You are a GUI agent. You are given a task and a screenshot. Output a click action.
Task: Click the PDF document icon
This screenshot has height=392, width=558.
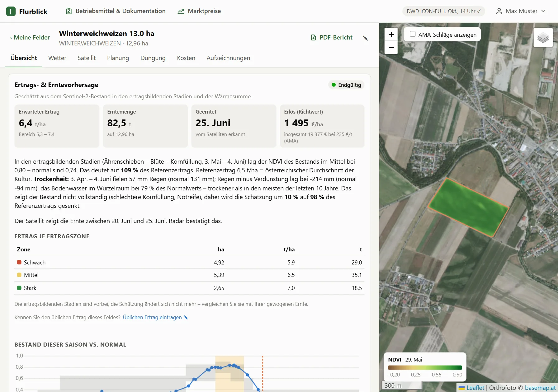tap(313, 38)
